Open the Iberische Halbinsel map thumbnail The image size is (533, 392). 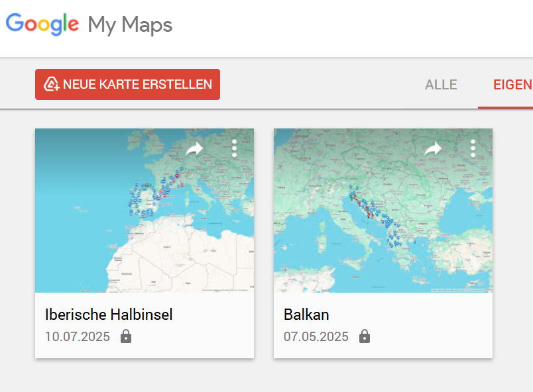coord(144,210)
